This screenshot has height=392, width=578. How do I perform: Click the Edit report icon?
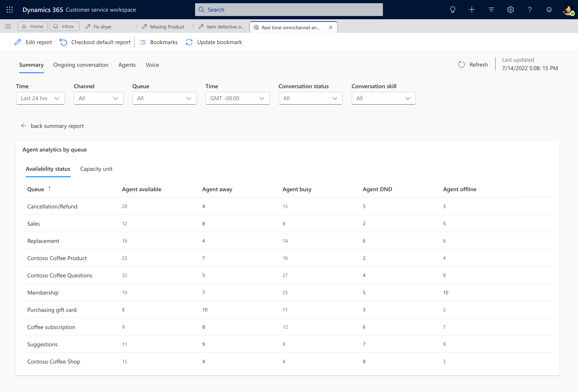point(17,42)
